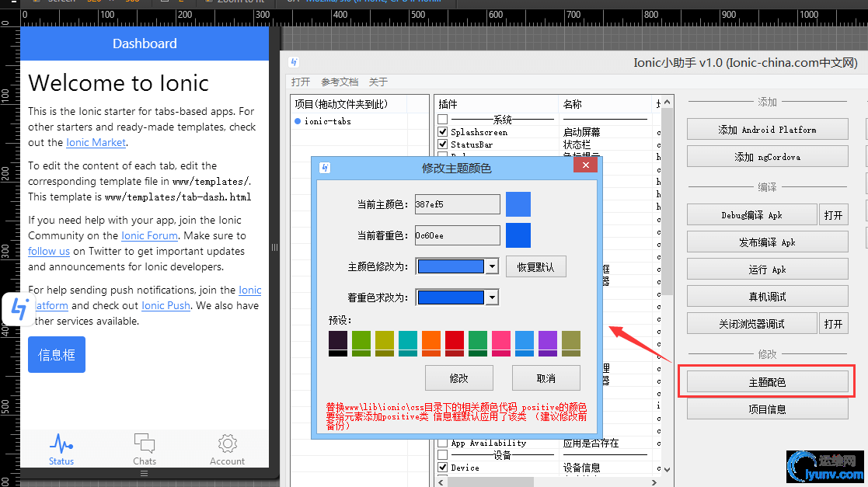Toggle the 系统 group checkbox
The height and width of the screenshot is (487, 868).
[442, 119]
